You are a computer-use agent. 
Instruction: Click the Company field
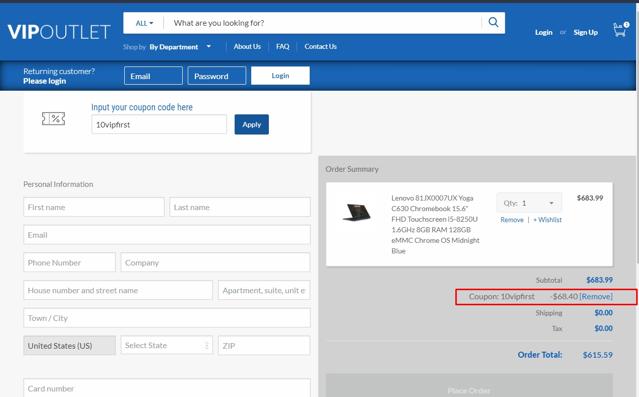[x=216, y=262]
